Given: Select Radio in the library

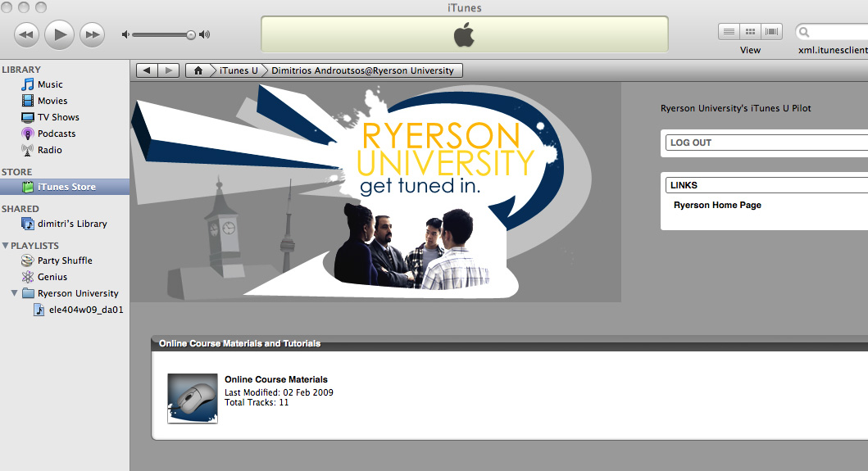Looking at the screenshot, I should (x=50, y=150).
